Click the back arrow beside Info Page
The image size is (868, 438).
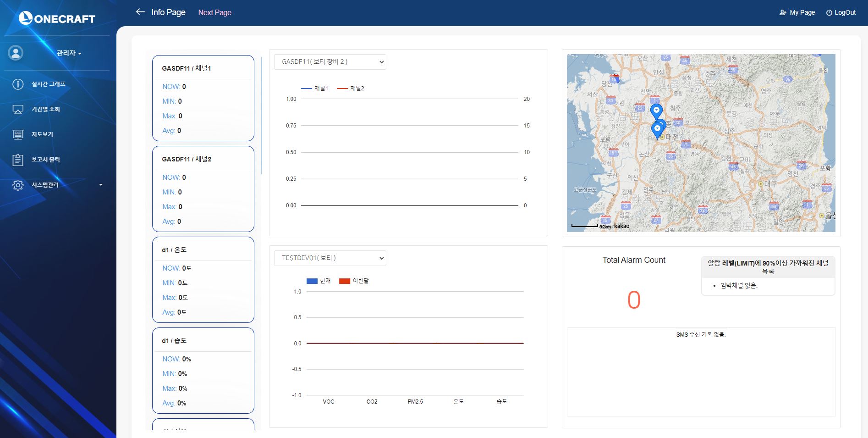[x=140, y=12]
